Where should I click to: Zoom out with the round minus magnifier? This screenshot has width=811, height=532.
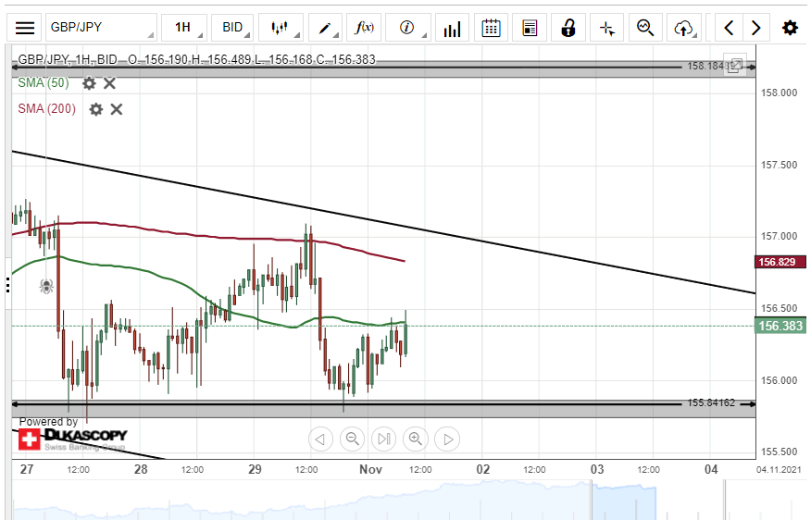352,439
